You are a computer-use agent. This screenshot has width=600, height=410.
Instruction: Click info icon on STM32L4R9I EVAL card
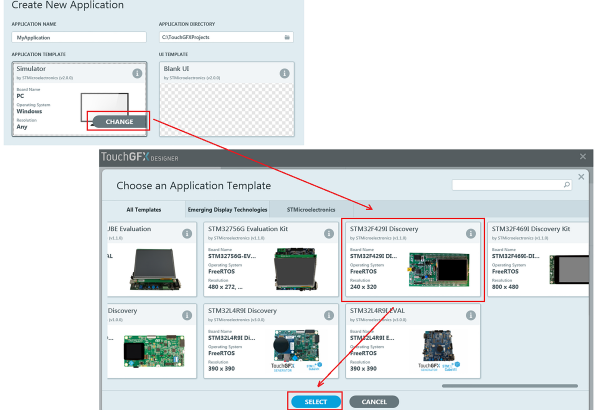[x=471, y=315]
